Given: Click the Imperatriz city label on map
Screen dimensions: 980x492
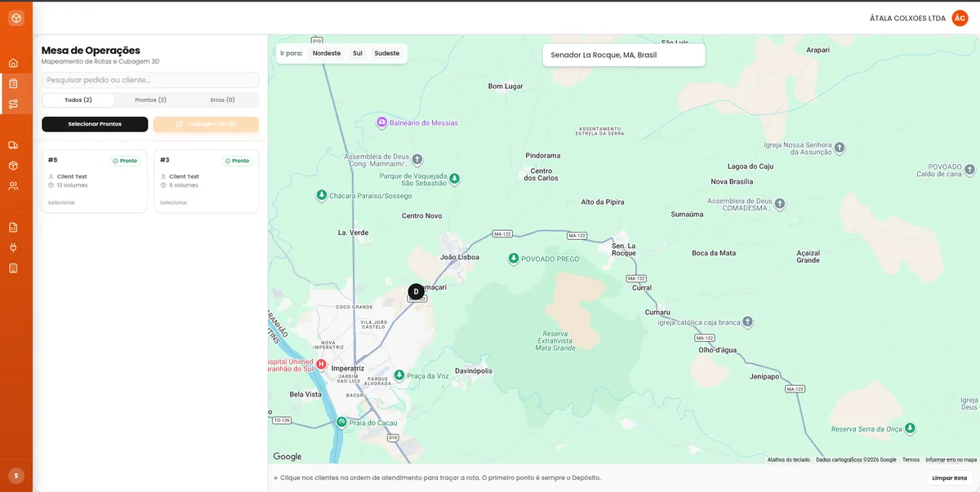Looking at the screenshot, I should [x=348, y=369].
